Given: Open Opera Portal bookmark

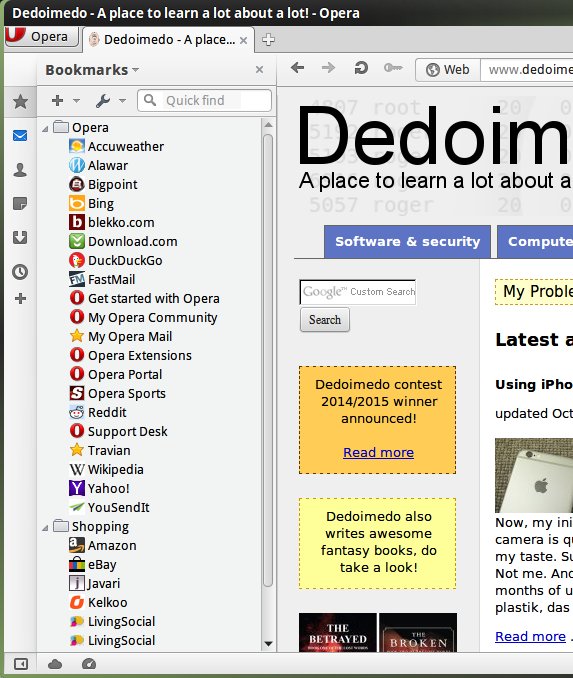Looking at the screenshot, I should coord(115,375).
